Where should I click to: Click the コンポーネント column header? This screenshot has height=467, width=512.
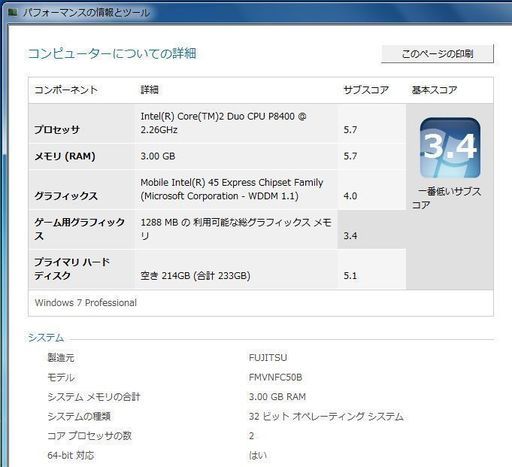(x=66, y=90)
